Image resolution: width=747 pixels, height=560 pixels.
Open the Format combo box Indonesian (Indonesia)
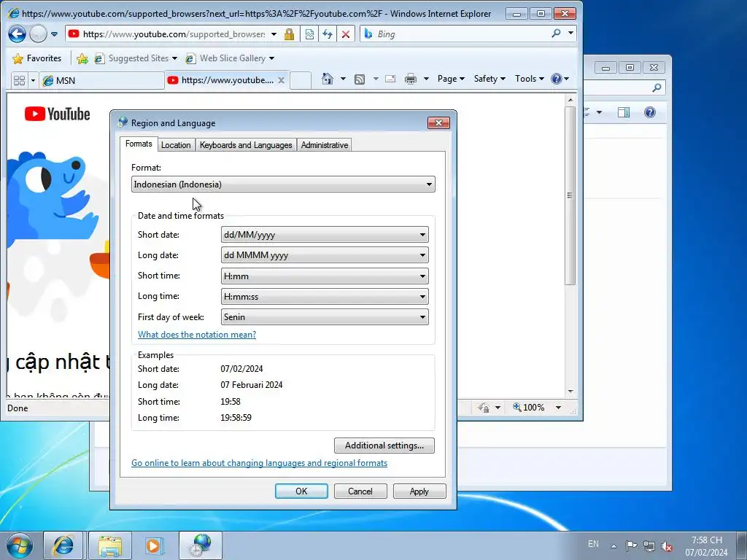point(283,184)
